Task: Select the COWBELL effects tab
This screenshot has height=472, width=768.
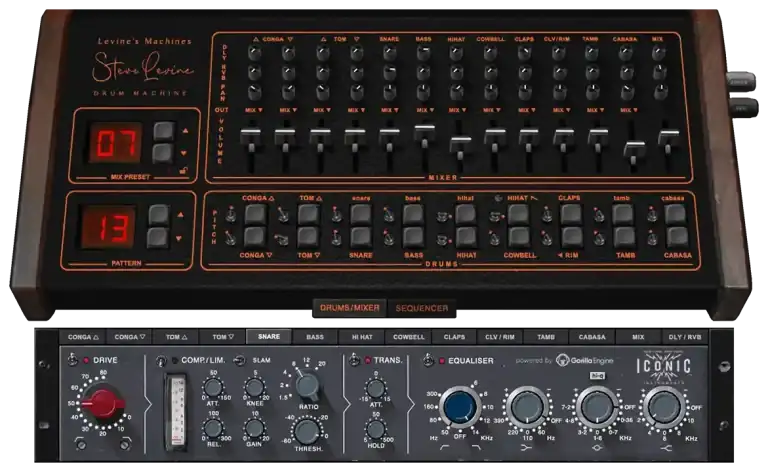Action: click(x=408, y=337)
